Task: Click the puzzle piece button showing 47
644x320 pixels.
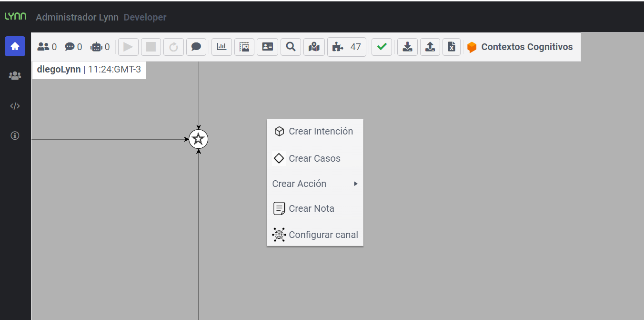Action: [x=346, y=47]
